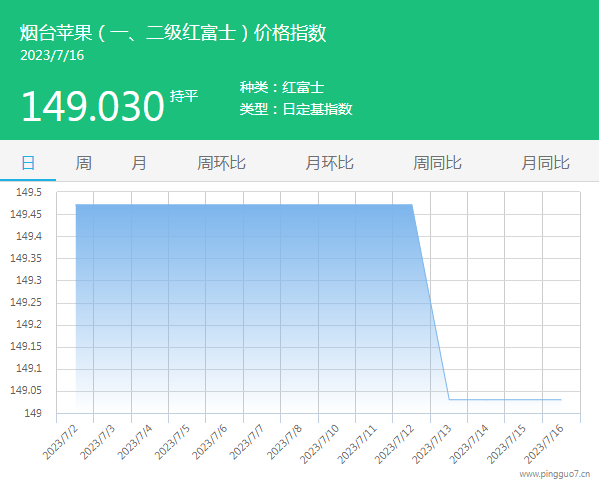Click the 149.05 y-axis label
The height and width of the screenshot is (484, 599).
click(x=26, y=390)
